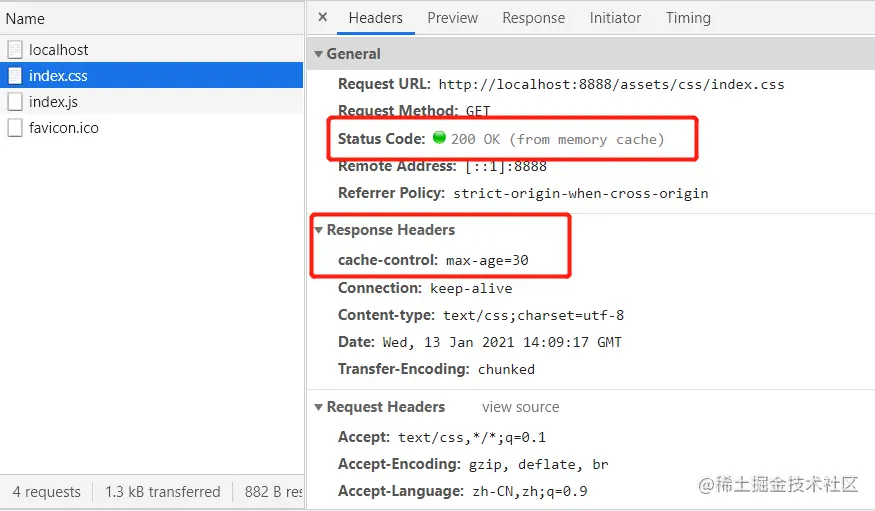Click the green status code indicator dot
The height and width of the screenshot is (511, 875).
[x=439, y=137]
